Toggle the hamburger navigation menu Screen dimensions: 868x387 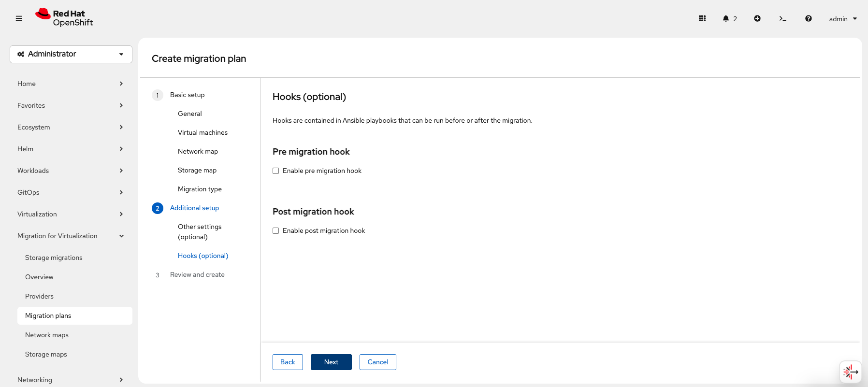[19, 18]
